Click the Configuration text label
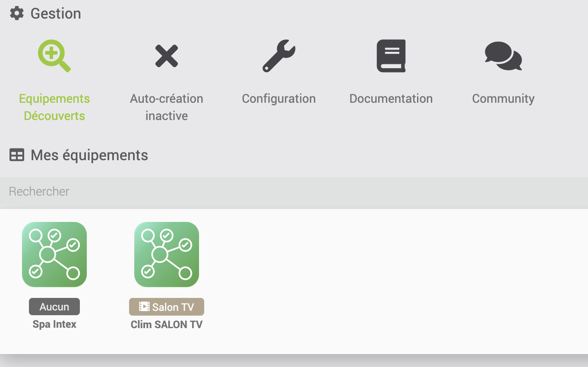This screenshot has height=367, width=588. pos(279,98)
